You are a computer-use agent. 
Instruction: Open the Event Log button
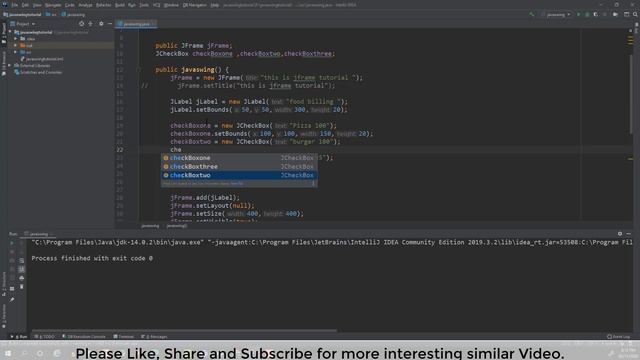(619, 337)
